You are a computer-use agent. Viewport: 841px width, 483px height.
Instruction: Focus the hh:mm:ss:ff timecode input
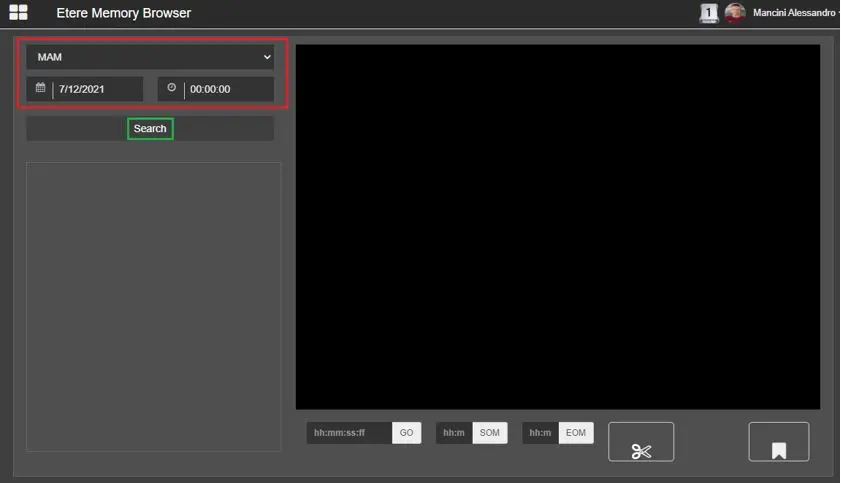[x=349, y=433]
